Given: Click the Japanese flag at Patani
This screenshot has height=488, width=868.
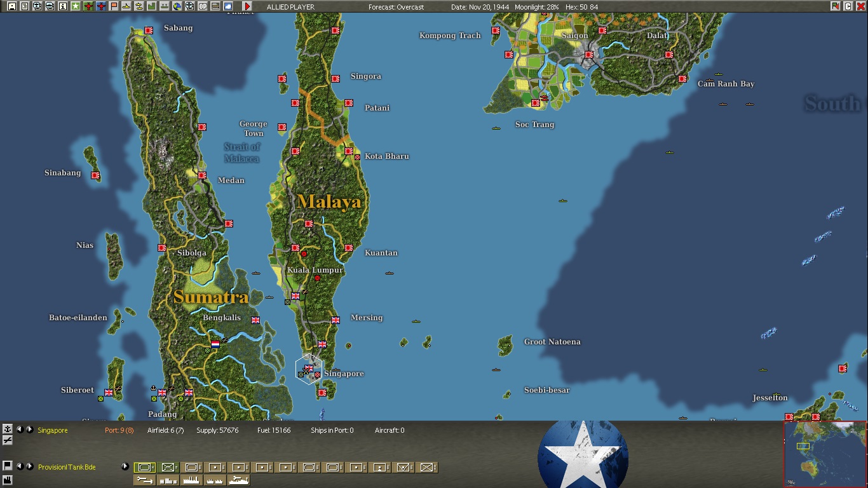Looking at the screenshot, I should click(348, 103).
